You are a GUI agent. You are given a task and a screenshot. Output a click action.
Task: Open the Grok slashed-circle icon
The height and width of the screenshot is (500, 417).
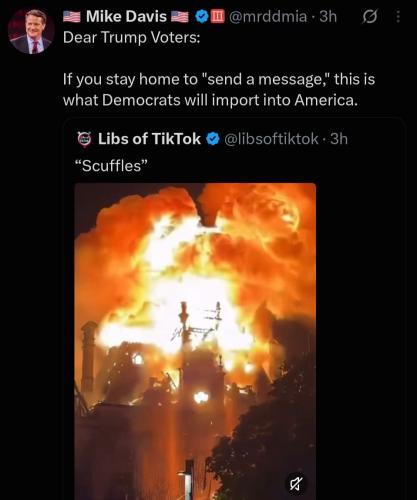(370, 16)
